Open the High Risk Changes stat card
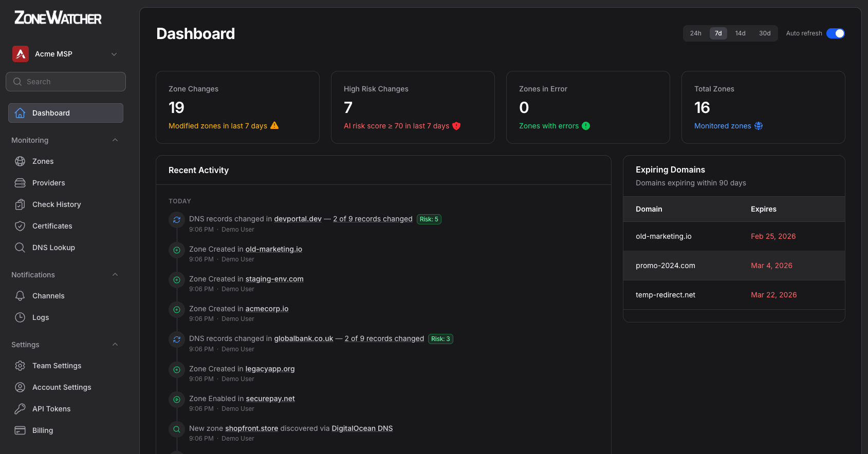Viewport: 868px width, 454px height. (x=413, y=107)
